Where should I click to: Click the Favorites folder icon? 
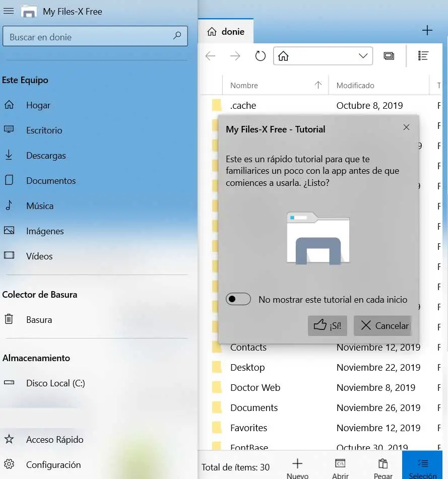coord(217,428)
